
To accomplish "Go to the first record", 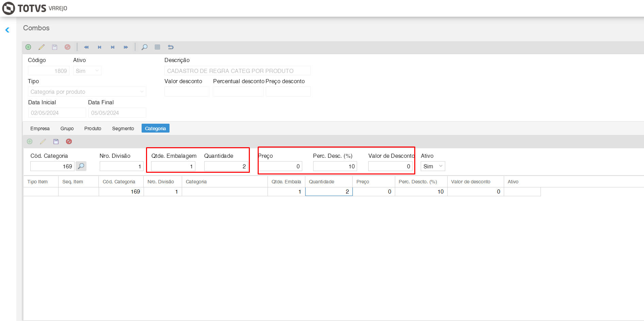I will [x=86, y=47].
